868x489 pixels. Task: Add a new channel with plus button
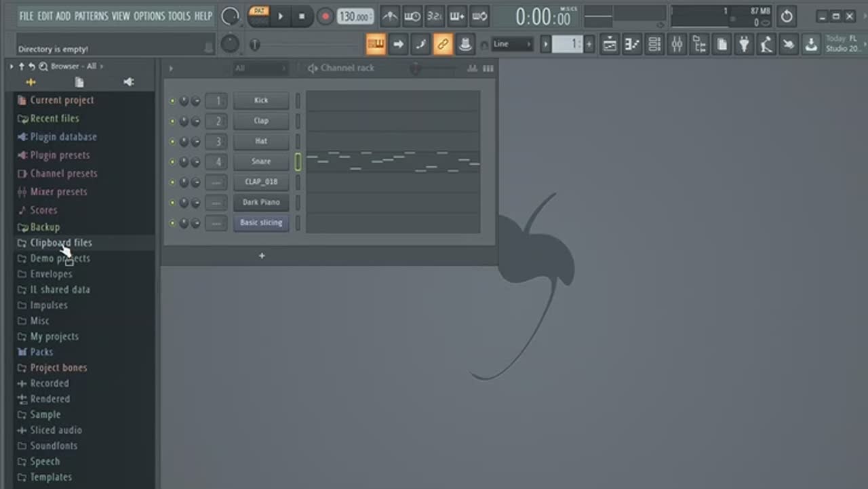pos(262,256)
